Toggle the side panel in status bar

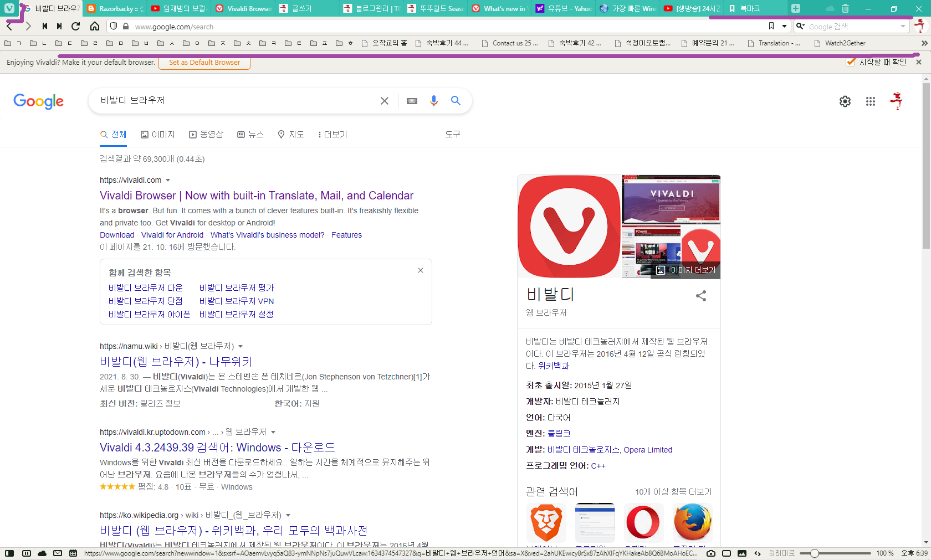tap(9, 553)
